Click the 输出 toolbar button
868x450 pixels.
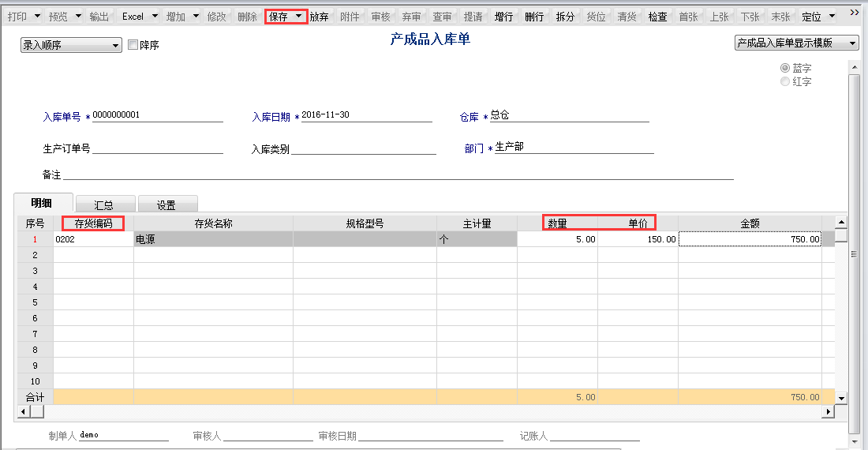tap(99, 17)
